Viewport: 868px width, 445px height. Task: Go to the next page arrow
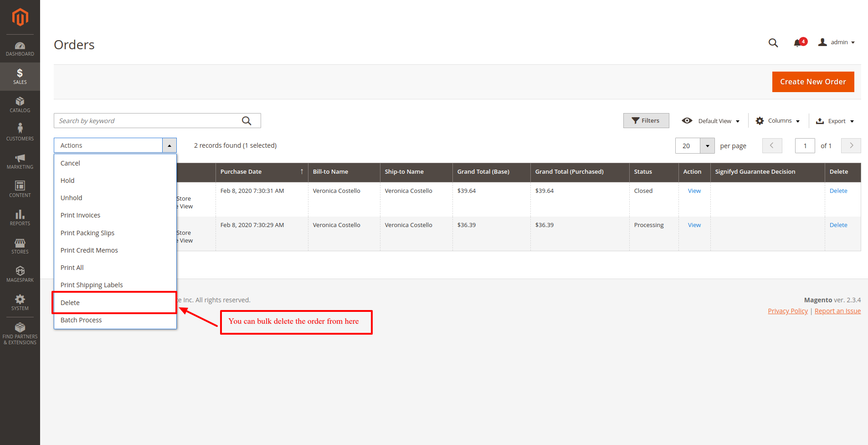tap(851, 145)
